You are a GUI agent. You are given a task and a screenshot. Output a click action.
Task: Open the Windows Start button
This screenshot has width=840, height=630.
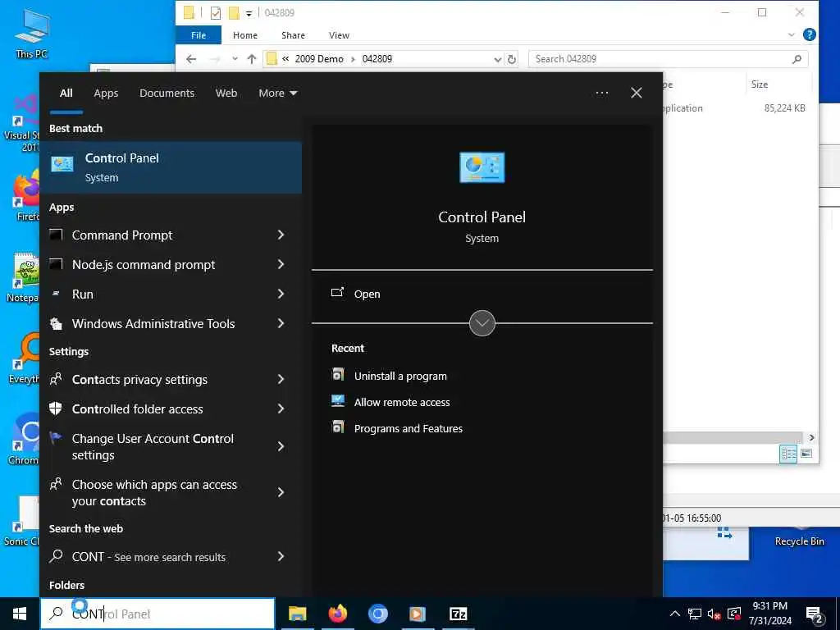point(20,614)
